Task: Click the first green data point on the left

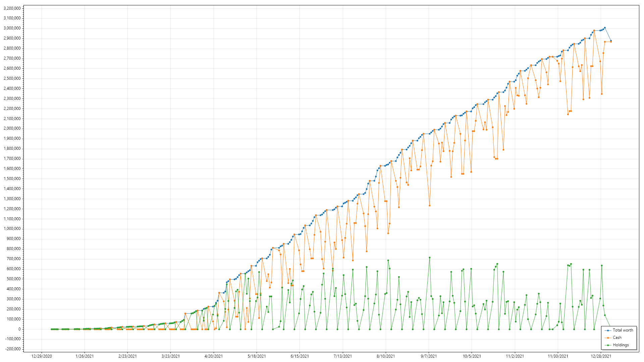Action: pos(52,329)
